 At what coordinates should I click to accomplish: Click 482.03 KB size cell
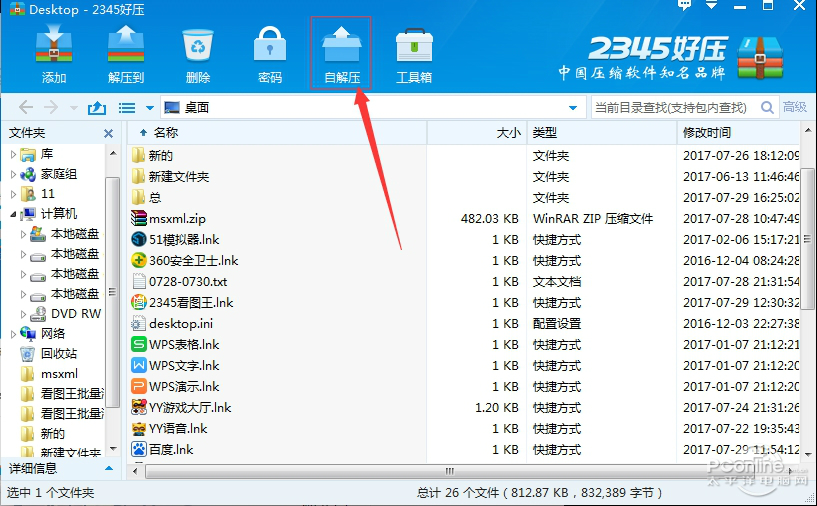[x=489, y=219]
